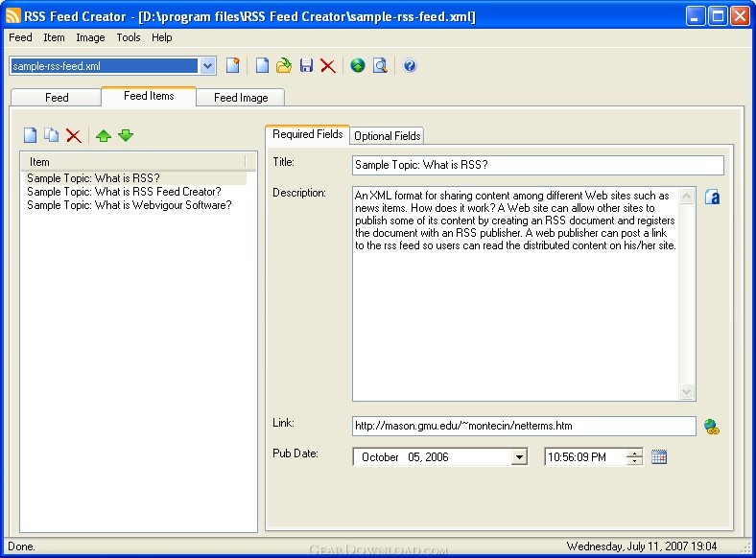Click into the Link URL field
The image size is (756, 558).
coord(524,426)
